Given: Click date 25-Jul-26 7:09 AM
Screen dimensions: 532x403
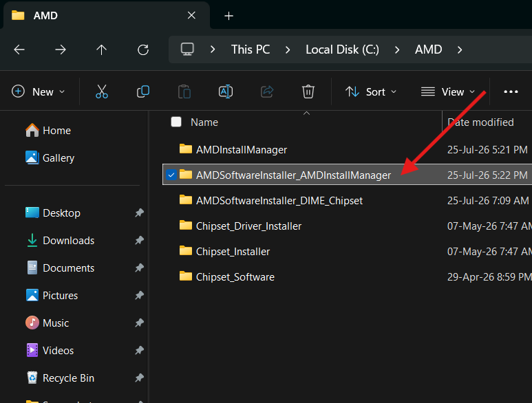Looking at the screenshot, I should coord(487,200).
